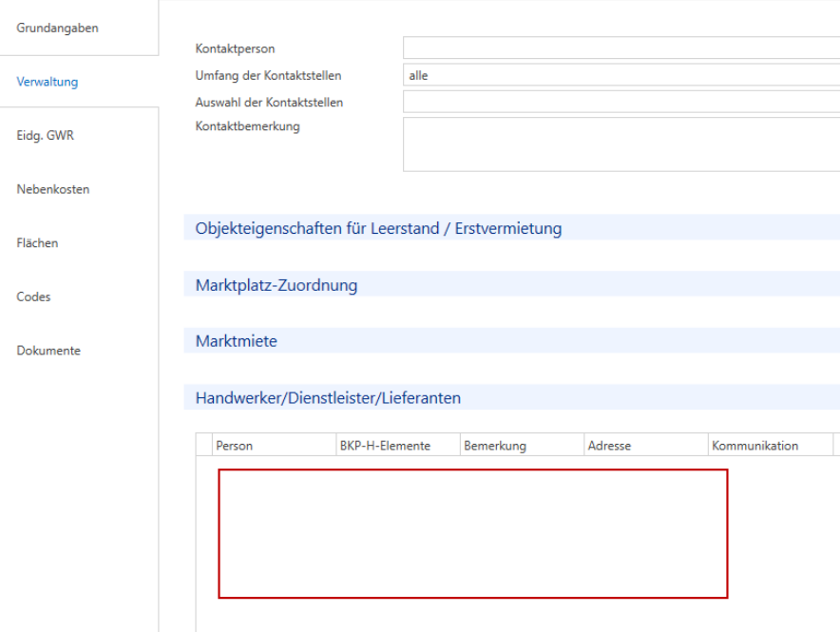The image size is (840, 632).
Task: Open the Umfang der Kontaktstellen field showing alle
Action: (x=621, y=75)
